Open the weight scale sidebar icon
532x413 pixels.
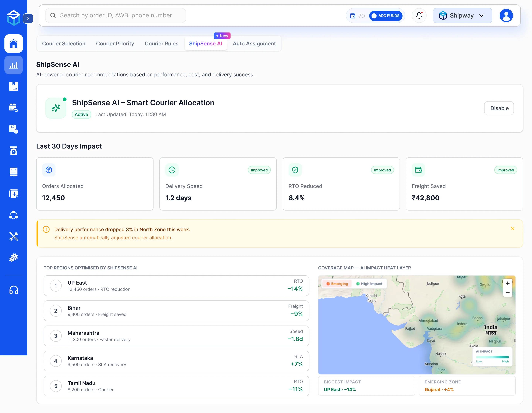tap(14, 151)
